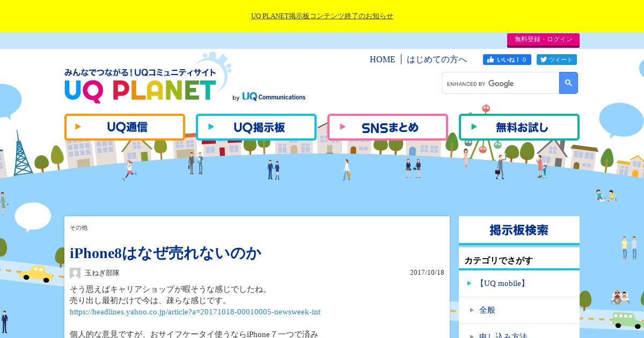The width and height of the screenshot is (644, 338).
Task: Click the magnifier search button
Action: 568,83
